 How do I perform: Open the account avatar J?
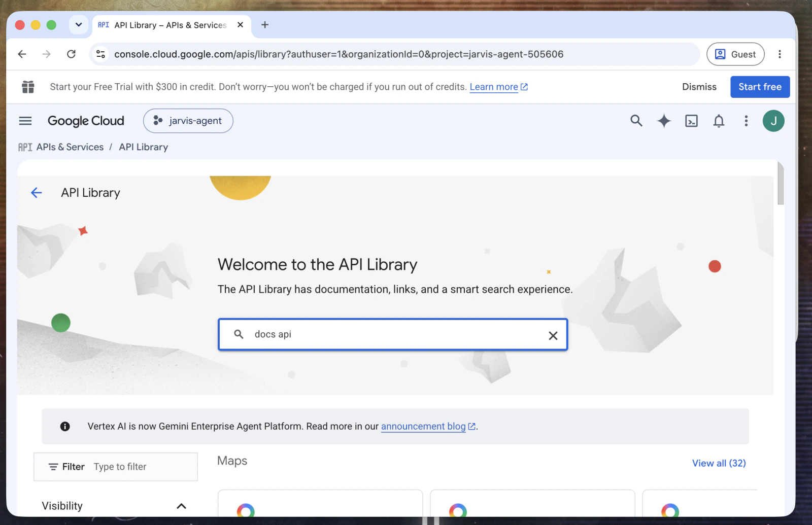tap(773, 121)
